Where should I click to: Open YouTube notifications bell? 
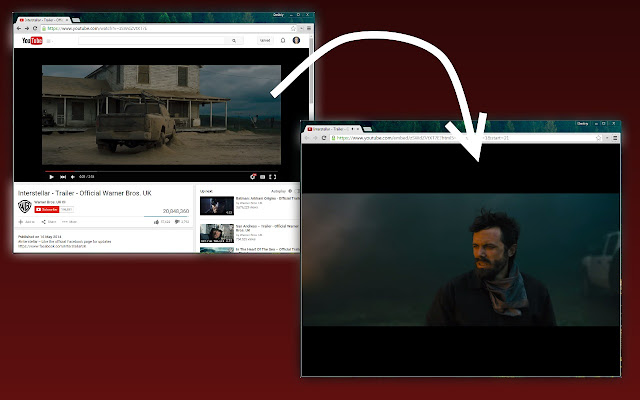pos(283,40)
